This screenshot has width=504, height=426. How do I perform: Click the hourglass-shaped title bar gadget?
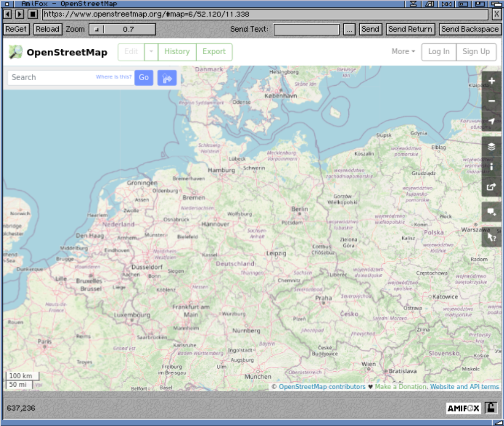[x=413, y=4]
